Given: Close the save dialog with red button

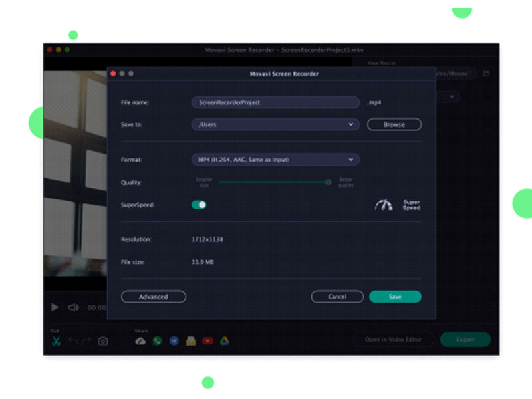Looking at the screenshot, I should [113, 74].
